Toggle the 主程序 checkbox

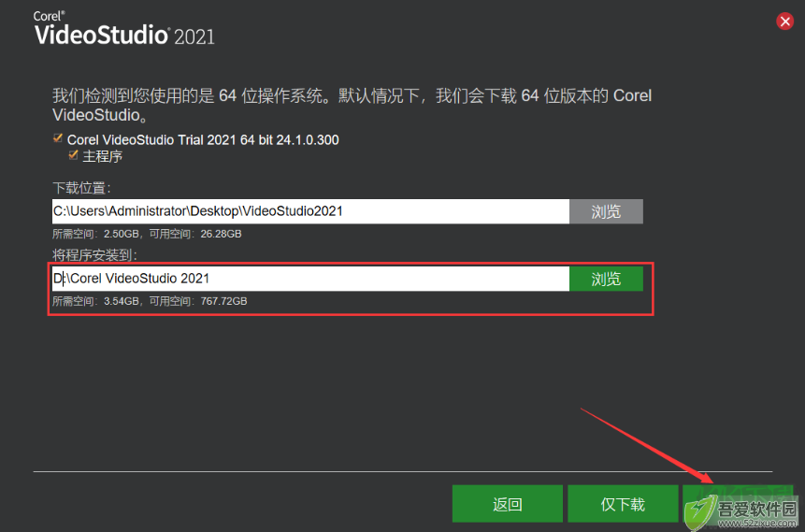coord(74,155)
